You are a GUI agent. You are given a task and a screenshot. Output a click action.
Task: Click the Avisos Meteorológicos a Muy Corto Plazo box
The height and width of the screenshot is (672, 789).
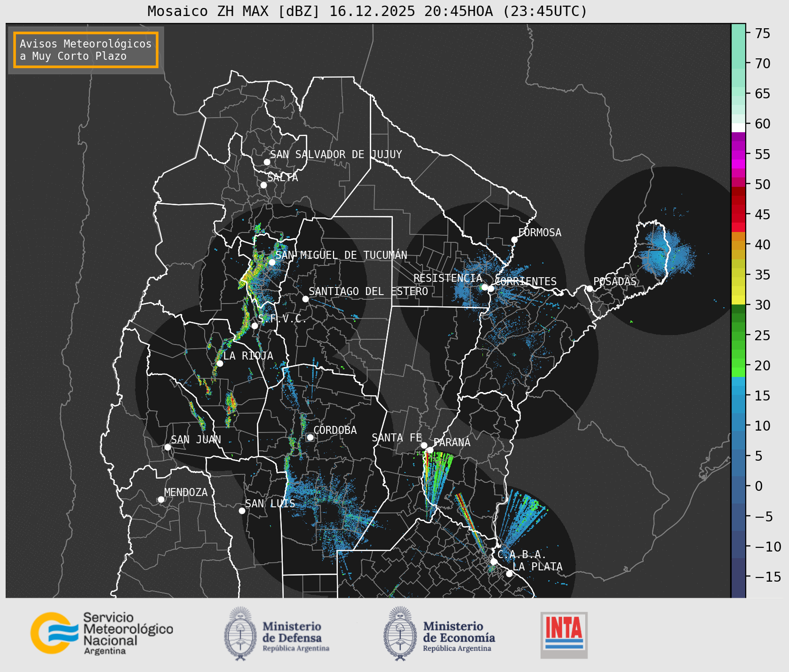pyautogui.click(x=86, y=50)
